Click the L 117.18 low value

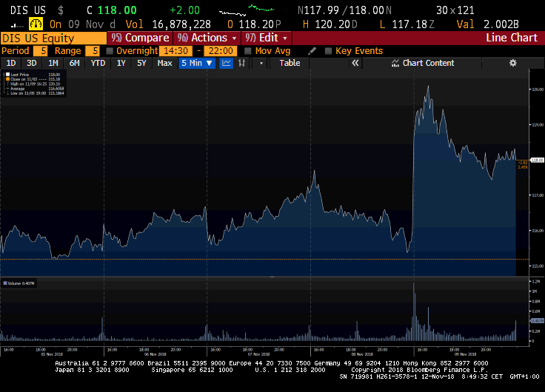pyautogui.click(x=407, y=24)
